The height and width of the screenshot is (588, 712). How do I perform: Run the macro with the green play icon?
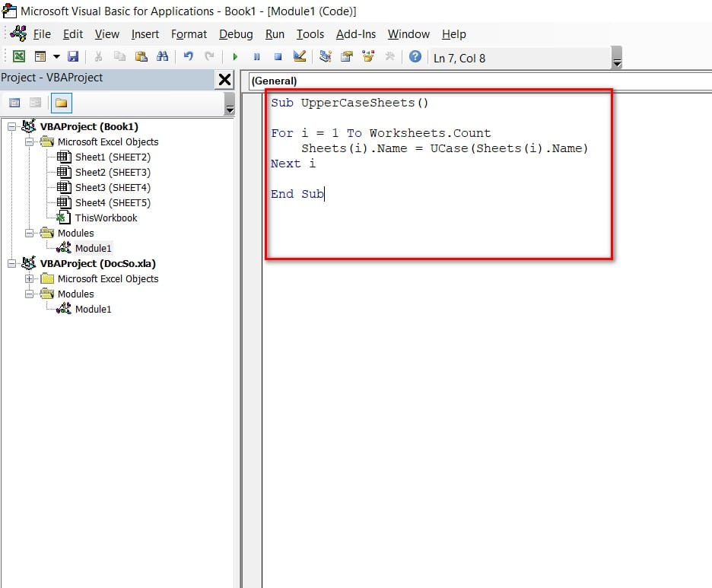pyautogui.click(x=235, y=56)
